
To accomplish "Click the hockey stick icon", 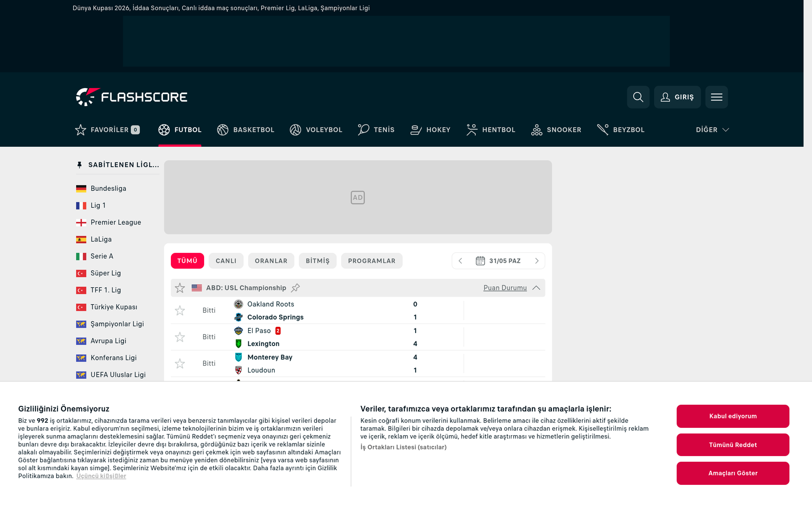I will pyautogui.click(x=416, y=130).
